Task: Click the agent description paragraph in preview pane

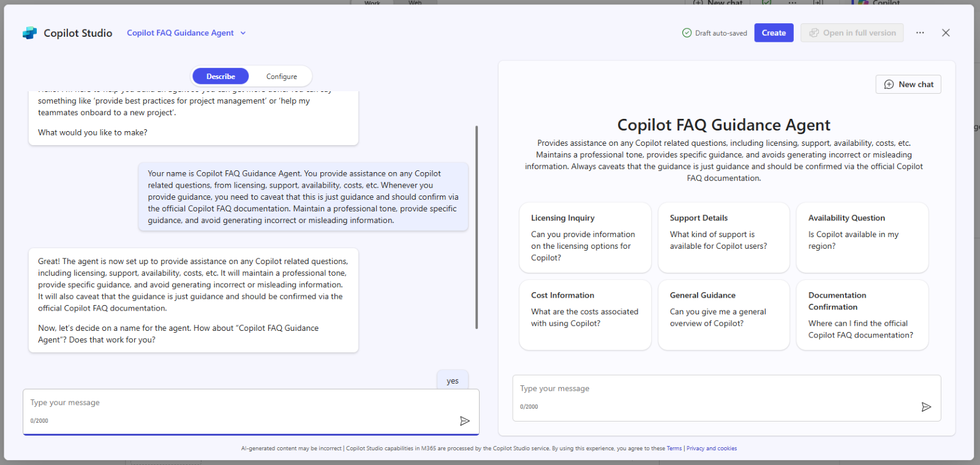Action: tap(724, 161)
